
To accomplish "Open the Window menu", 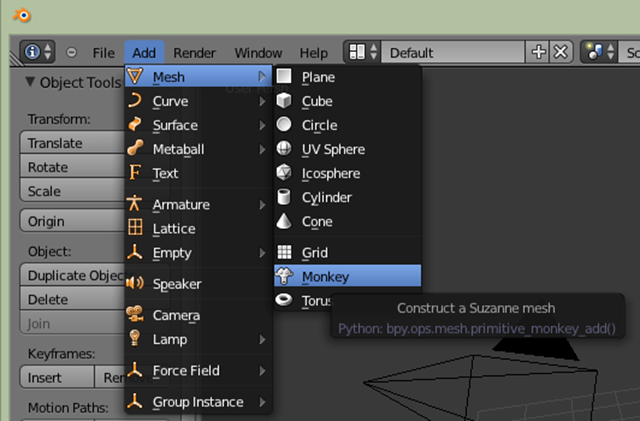I will (x=258, y=52).
